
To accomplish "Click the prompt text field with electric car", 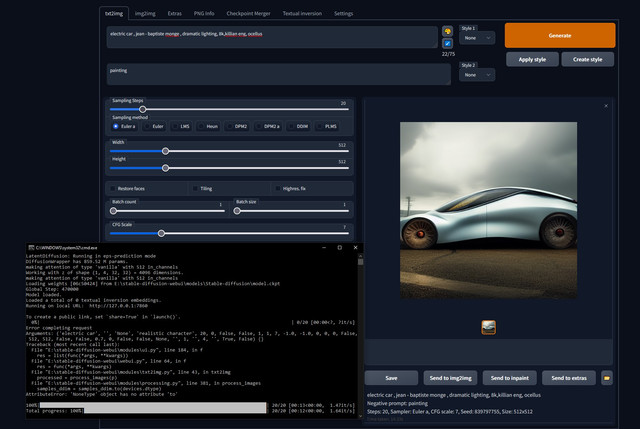I will 272,37.
